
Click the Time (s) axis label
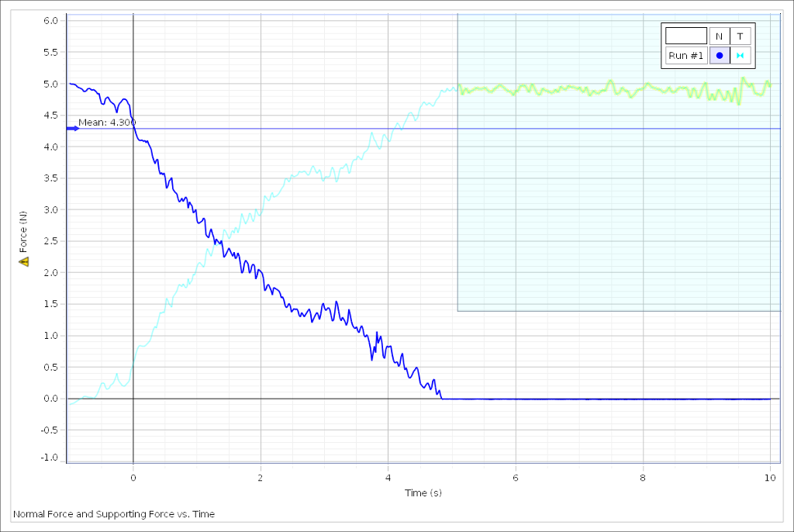click(x=424, y=492)
